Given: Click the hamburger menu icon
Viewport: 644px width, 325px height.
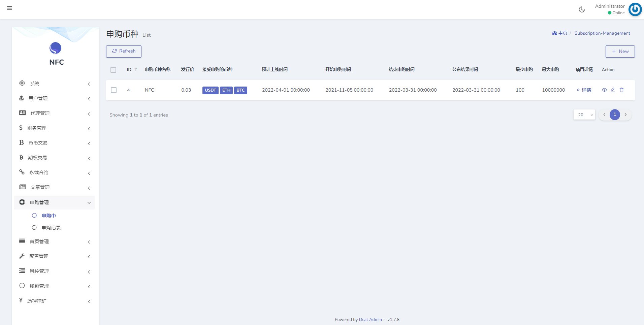Looking at the screenshot, I should (x=9, y=8).
